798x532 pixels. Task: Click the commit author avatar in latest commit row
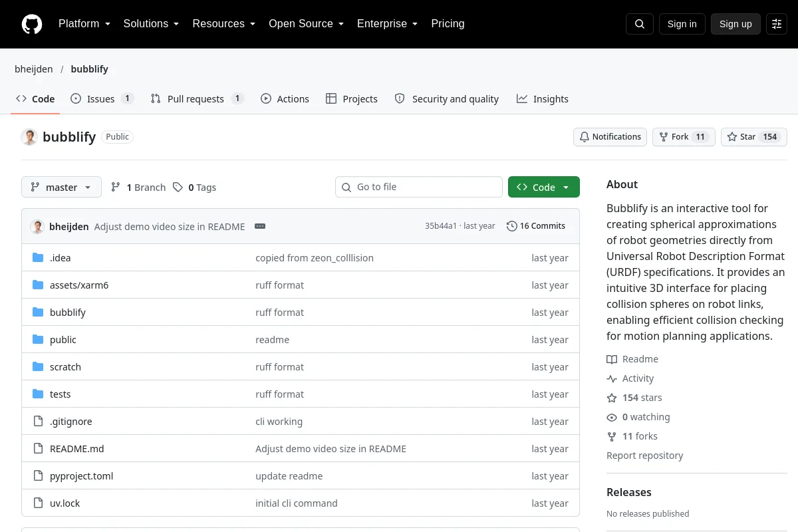[37, 226]
